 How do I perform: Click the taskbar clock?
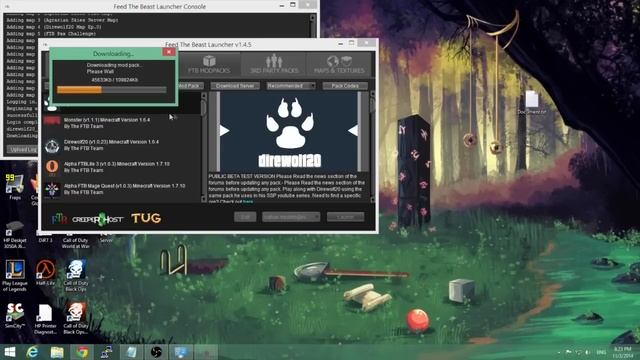coord(622,352)
